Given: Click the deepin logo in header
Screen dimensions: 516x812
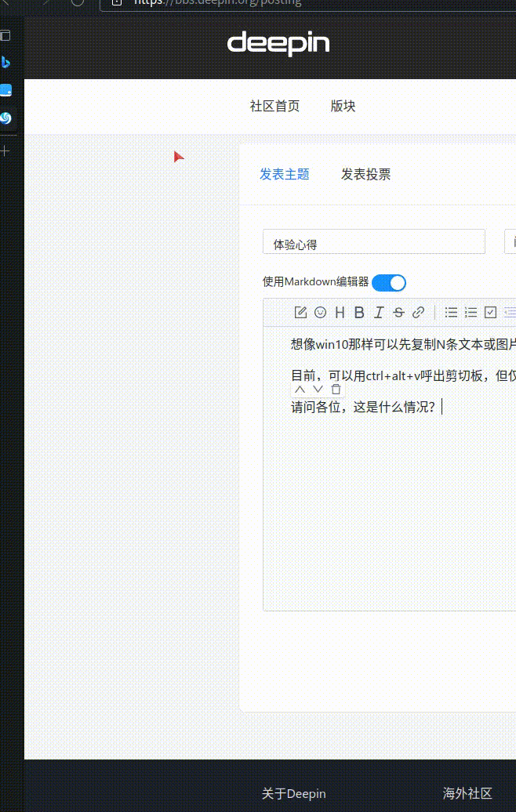Looking at the screenshot, I should pos(278,44).
